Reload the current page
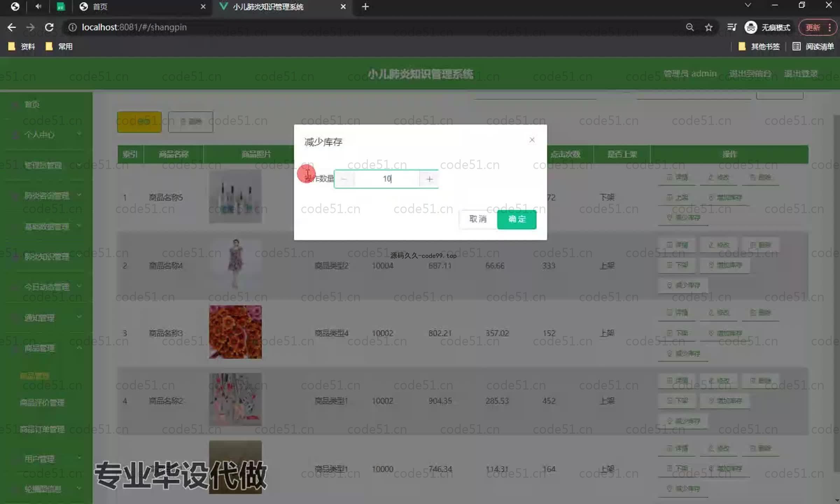The height and width of the screenshot is (504, 840). (x=49, y=27)
